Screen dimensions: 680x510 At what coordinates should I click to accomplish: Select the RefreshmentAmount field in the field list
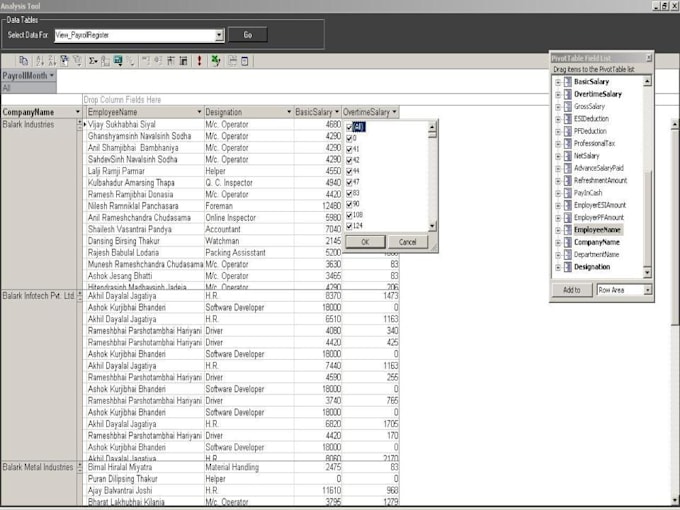point(600,180)
